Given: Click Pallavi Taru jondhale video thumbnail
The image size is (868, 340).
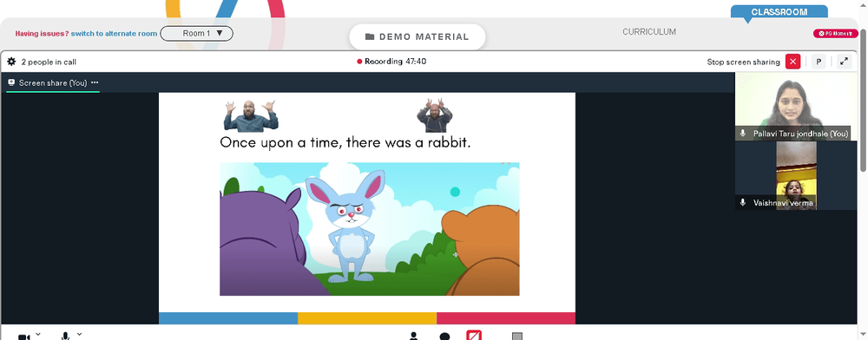Looking at the screenshot, I should (x=796, y=106).
